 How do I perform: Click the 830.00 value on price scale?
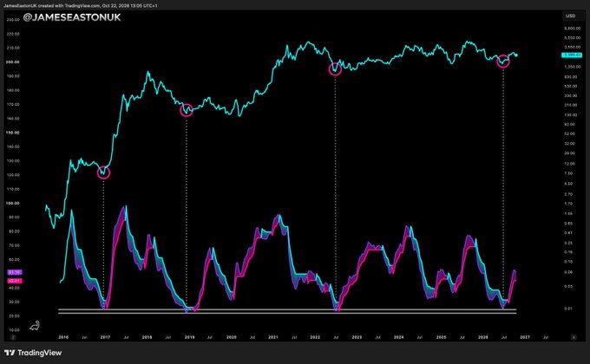570,77
